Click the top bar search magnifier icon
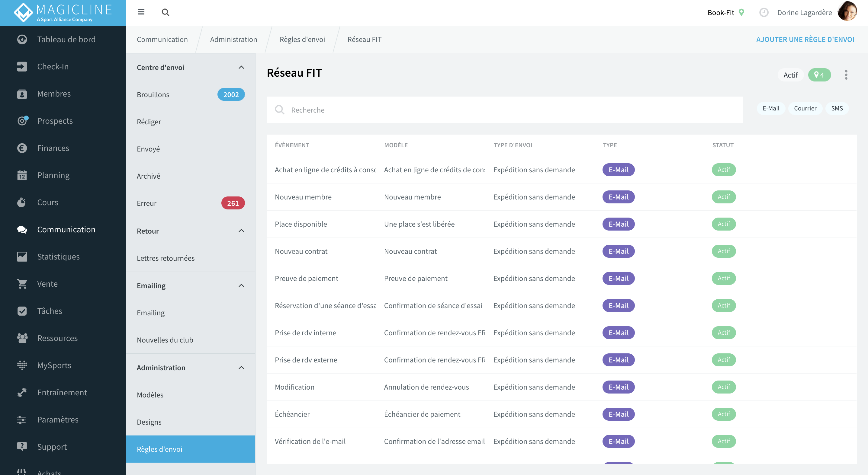 click(165, 12)
